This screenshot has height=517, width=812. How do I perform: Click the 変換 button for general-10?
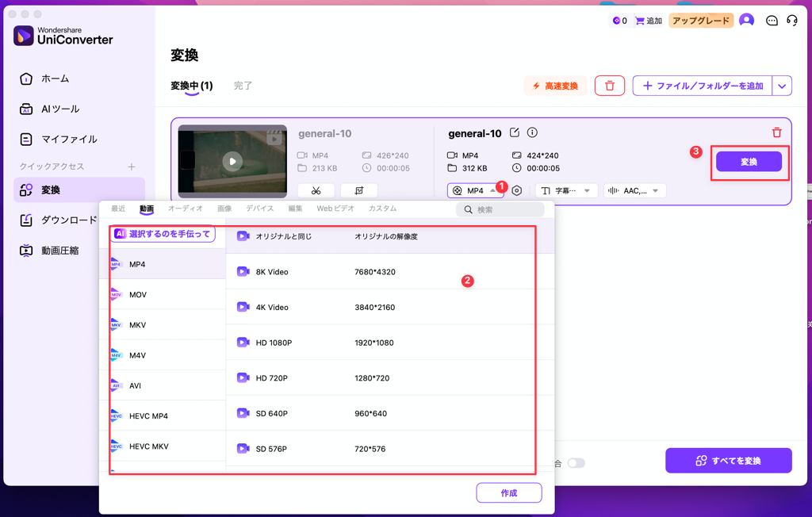[749, 160]
